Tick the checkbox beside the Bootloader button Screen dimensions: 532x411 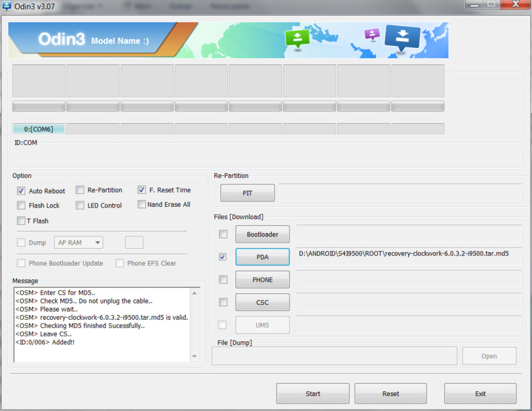(223, 234)
